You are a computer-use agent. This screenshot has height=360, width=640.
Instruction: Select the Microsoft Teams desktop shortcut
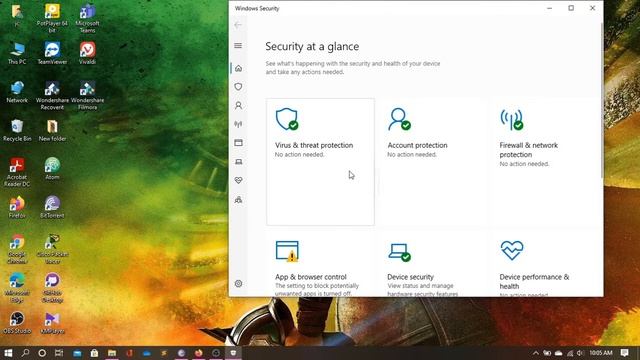87,18
